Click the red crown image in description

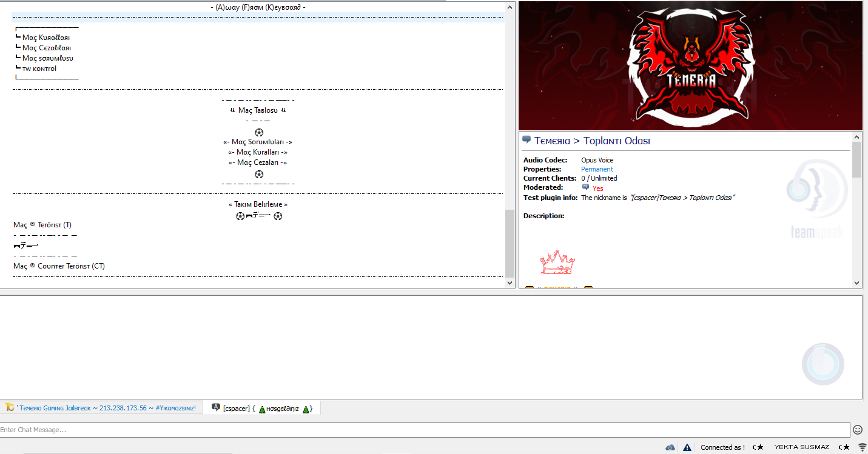tap(557, 262)
